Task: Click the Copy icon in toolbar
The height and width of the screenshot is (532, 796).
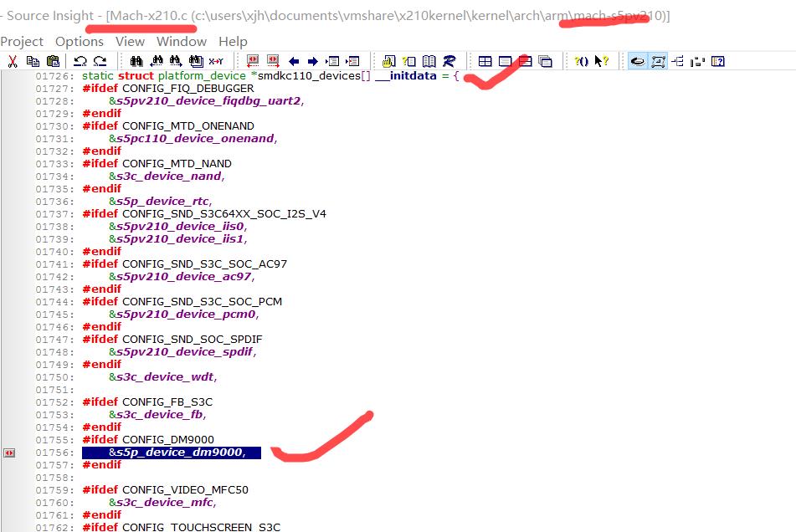Action: coord(33,61)
